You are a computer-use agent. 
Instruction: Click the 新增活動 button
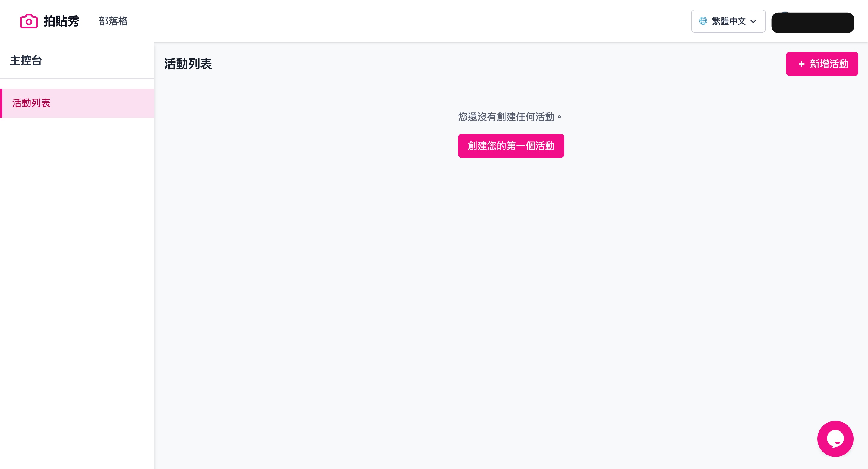click(x=822, y=64)
